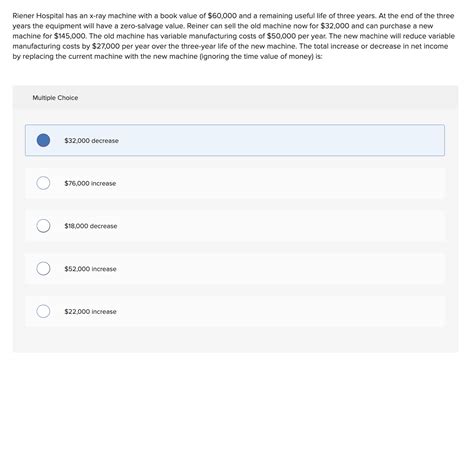The width and height of the screenshot is (474, 451).
Task: Click the "$76,000 increase" answer text
Action: tap(90, 183)
